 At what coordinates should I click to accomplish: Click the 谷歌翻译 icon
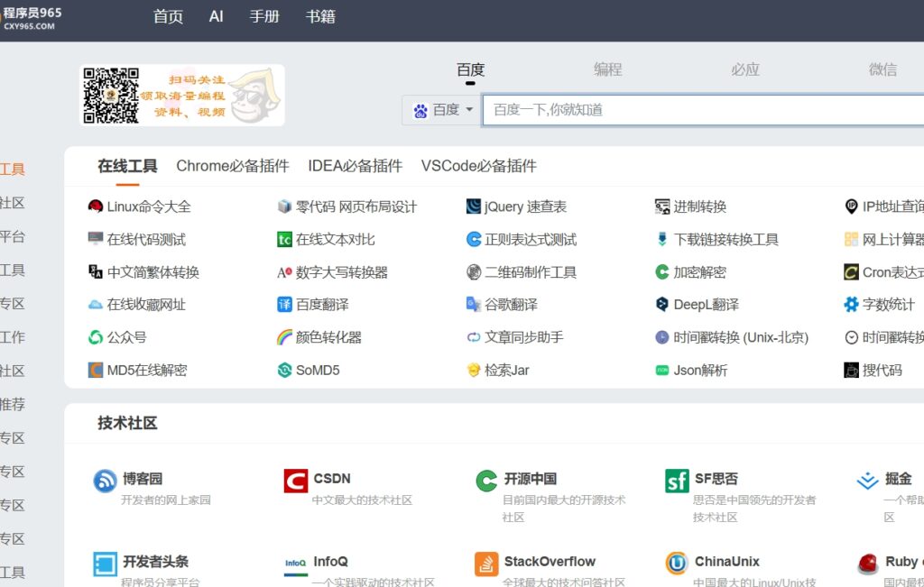tap(474, 305)
